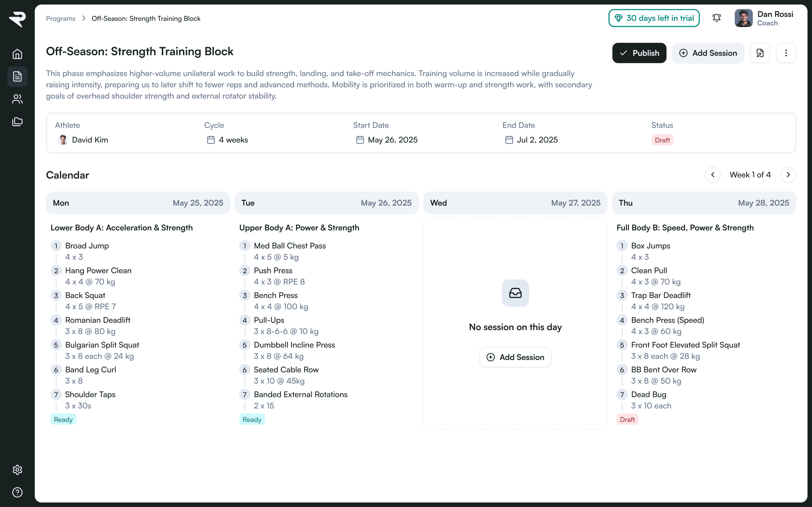Viewport: 812px width, 507px height.
Task: Open the notifications bell
Action: pos(716,18)
